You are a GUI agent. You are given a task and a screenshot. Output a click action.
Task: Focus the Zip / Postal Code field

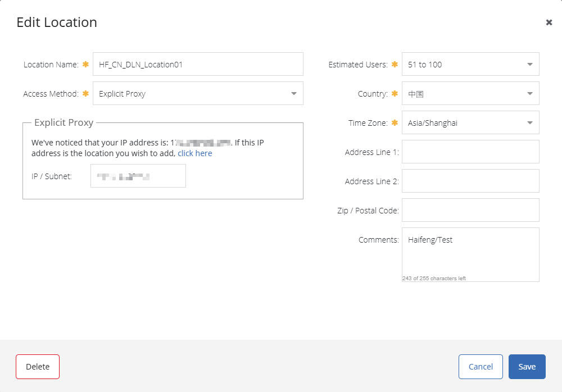click(x=470, y=210)
